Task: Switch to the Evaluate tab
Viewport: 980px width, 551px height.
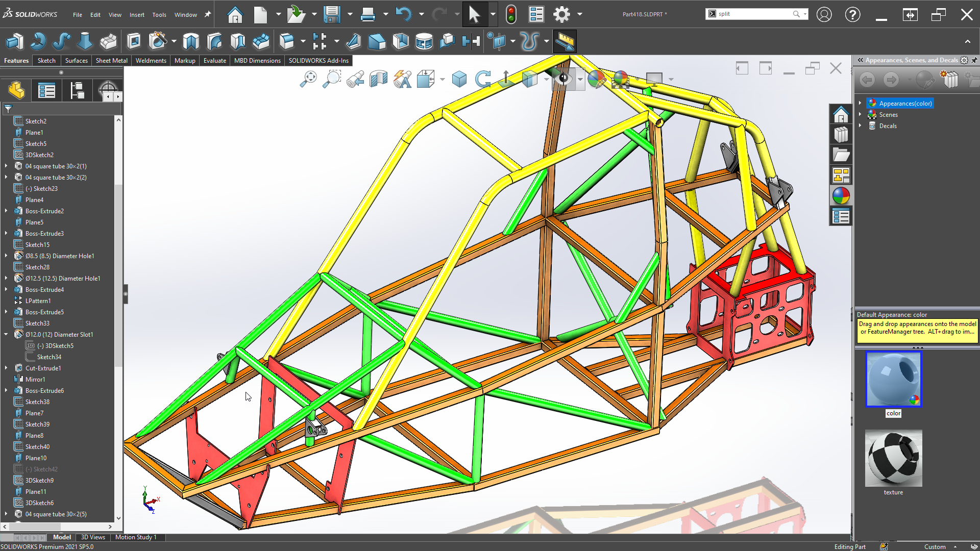Action: click(x=215, y=60)
